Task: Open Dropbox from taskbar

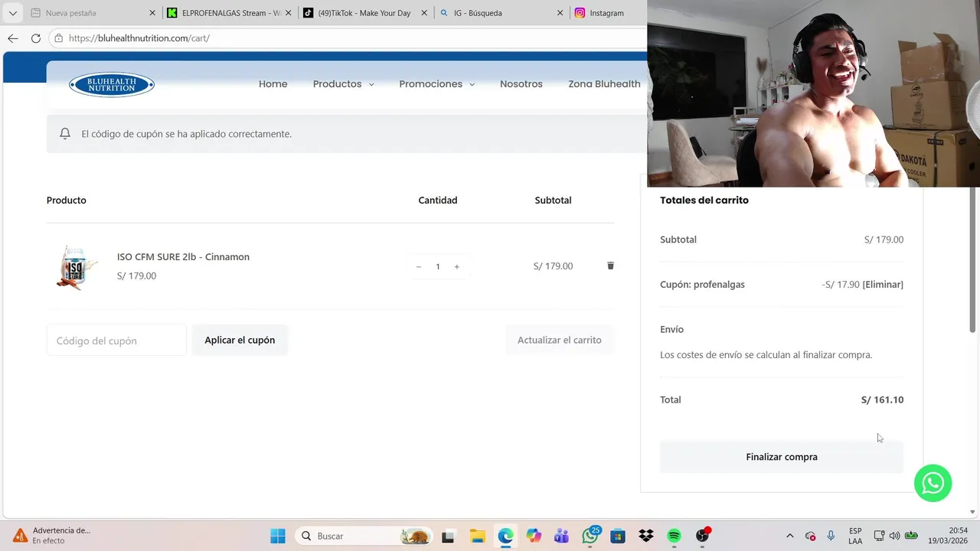Action: point(646,536)
